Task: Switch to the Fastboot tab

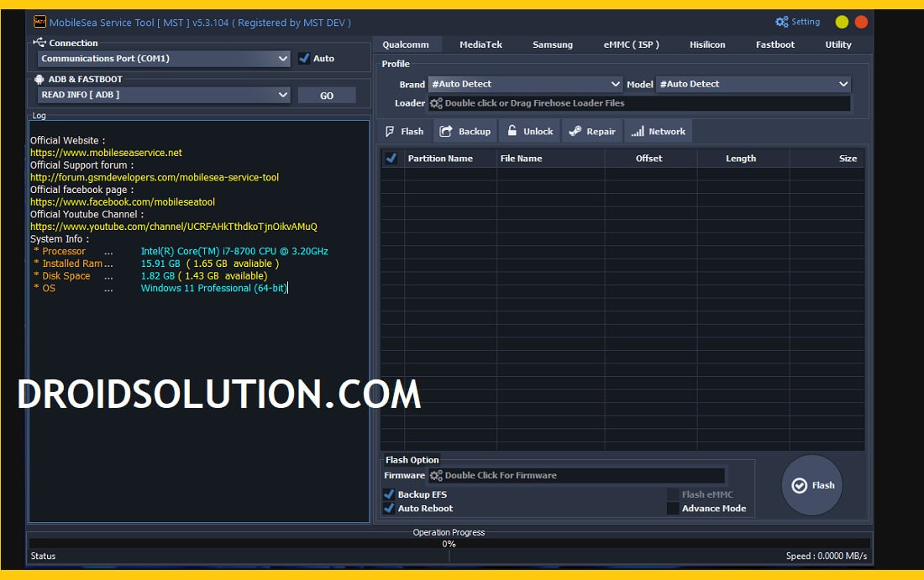Action: [x=775, y=44]
